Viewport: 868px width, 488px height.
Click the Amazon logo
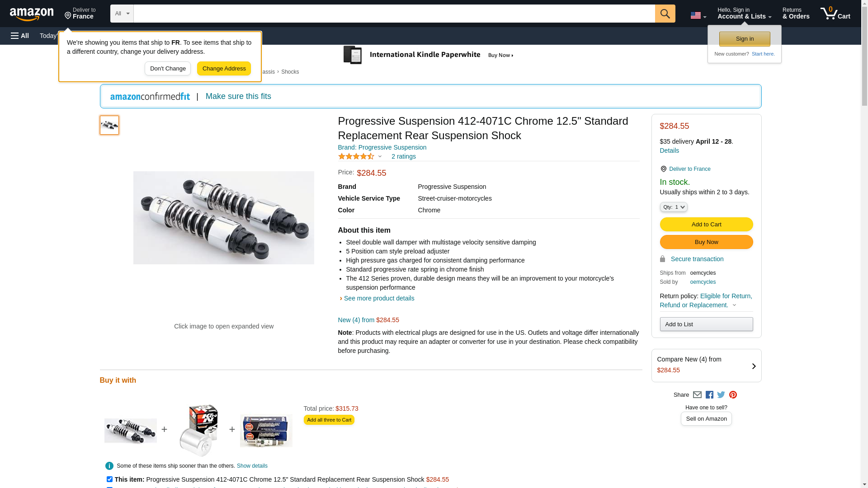32,14
